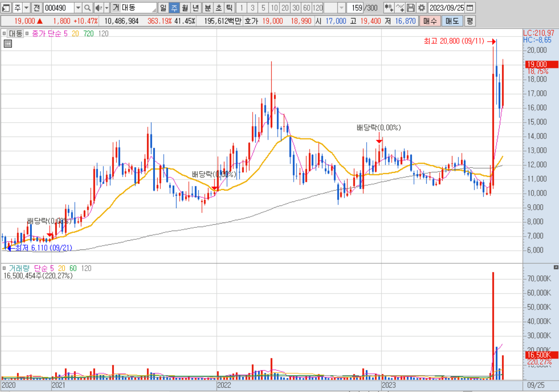The height and width of the screenshot is (392, 559).
Task: Click the 배당락 arrow marker near 2023
Action: coord(379,140)
